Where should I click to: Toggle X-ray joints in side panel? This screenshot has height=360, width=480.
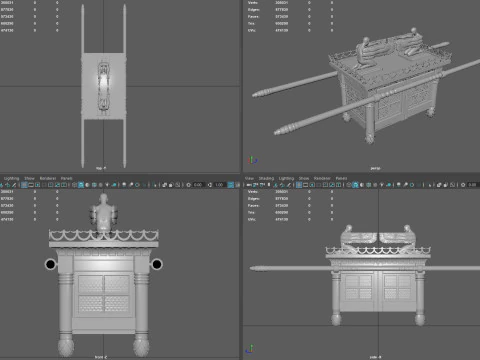click(452, 185)
